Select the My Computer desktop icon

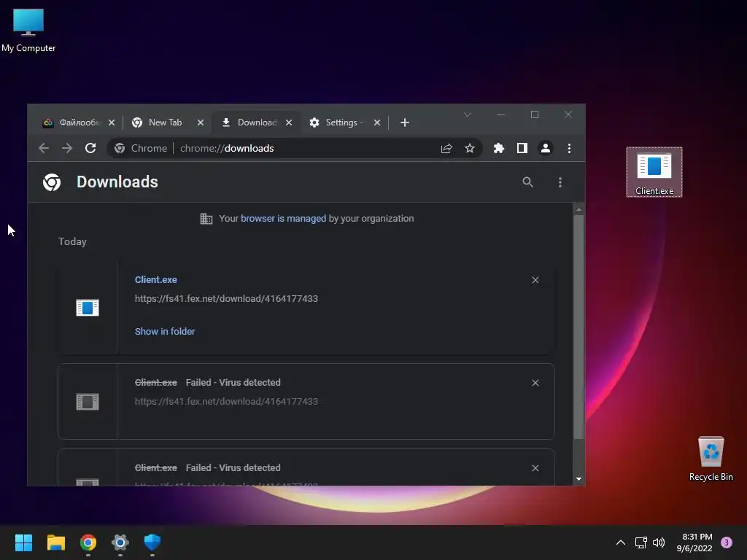28,31
